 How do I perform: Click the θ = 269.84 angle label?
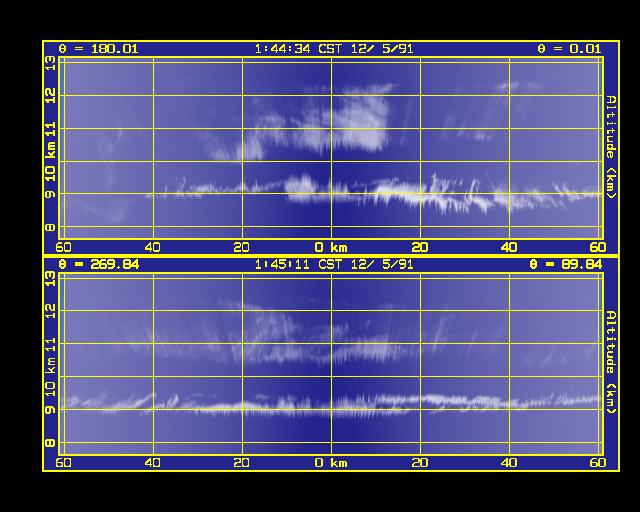98,264
